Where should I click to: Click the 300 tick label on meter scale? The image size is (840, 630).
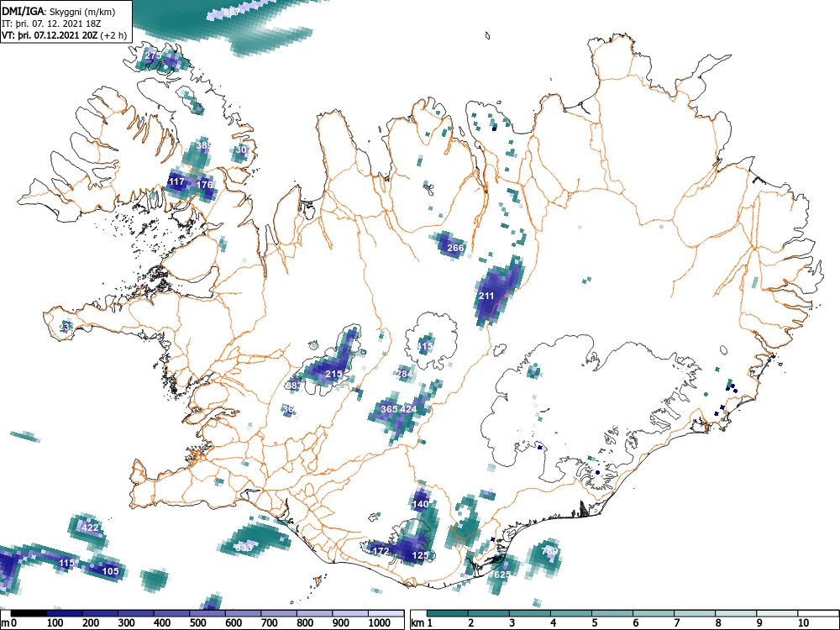[x=126, y=623]
